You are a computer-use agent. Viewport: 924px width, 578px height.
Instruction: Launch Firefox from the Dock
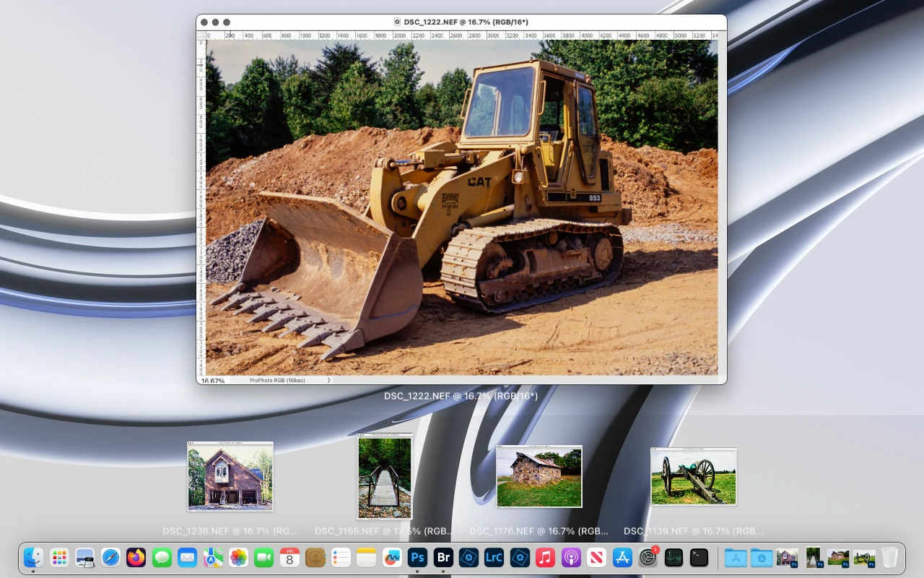(x=136, y=558)
